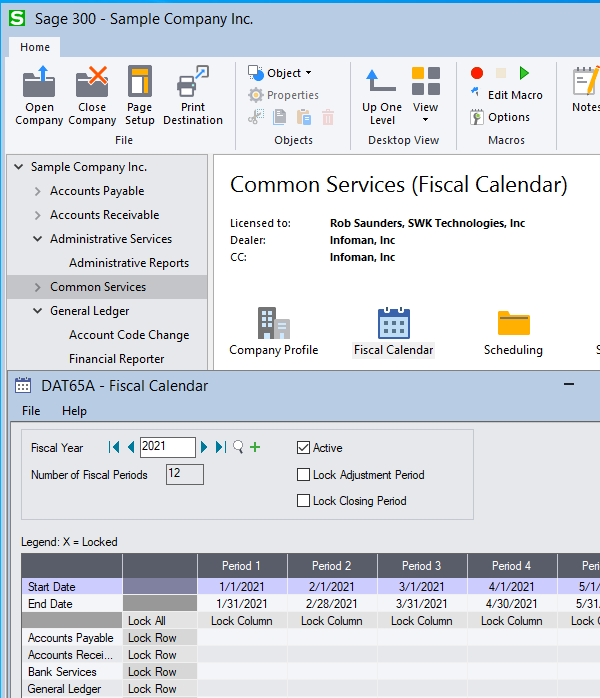Image resolution: width=600 pixels, height=698 pixels.
Task: Run macro with the green play icon
Action: coord(524,73)
